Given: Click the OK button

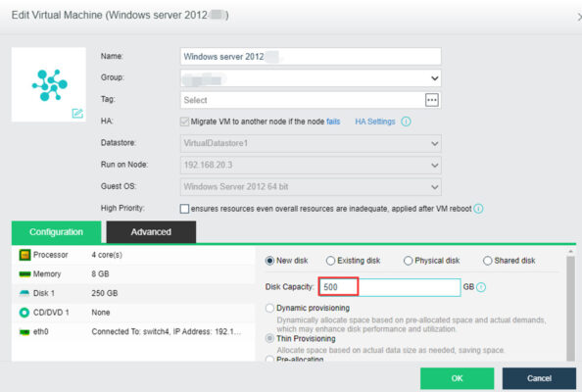Looking at the screenshot, I should click(x=457, y=378).
